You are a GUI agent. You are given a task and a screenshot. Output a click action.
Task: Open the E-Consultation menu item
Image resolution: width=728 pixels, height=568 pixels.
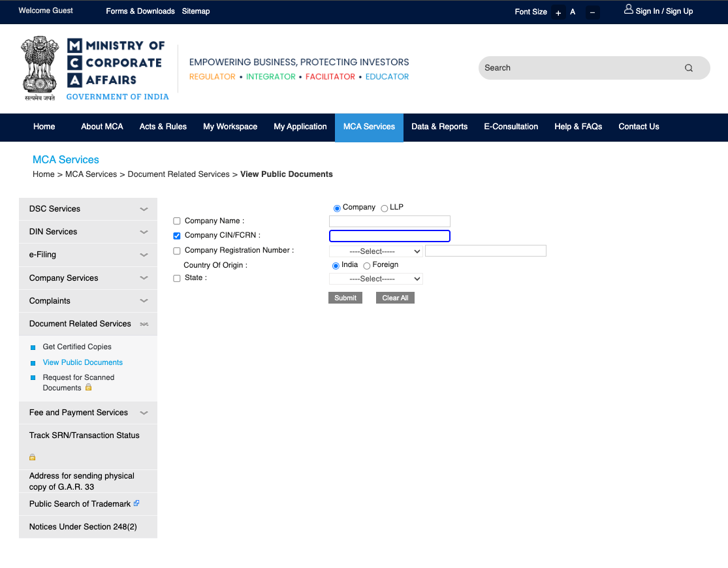[x=511, y=127]
